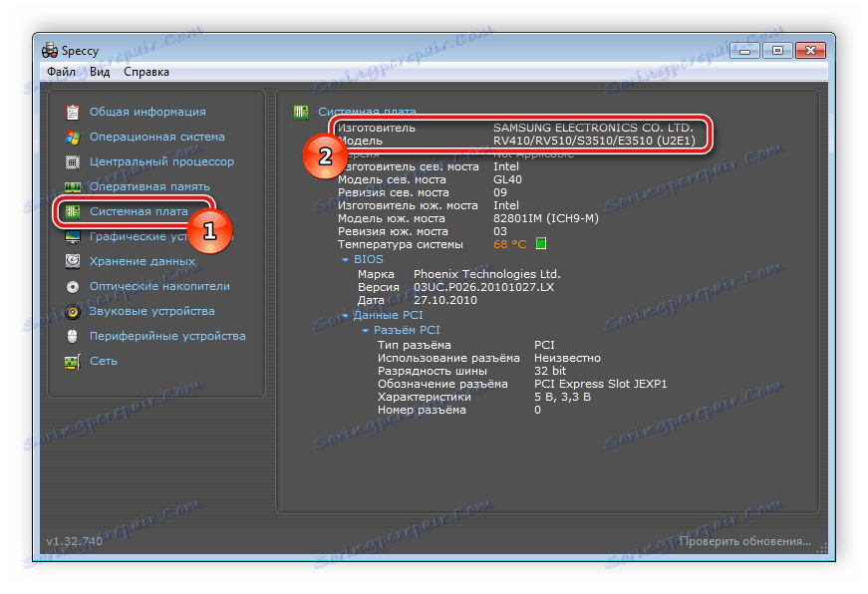This screenshot has width=868, height=594.
Task: Click the Изготовитель сев. моста label
Action: click(x=408, y=166)
